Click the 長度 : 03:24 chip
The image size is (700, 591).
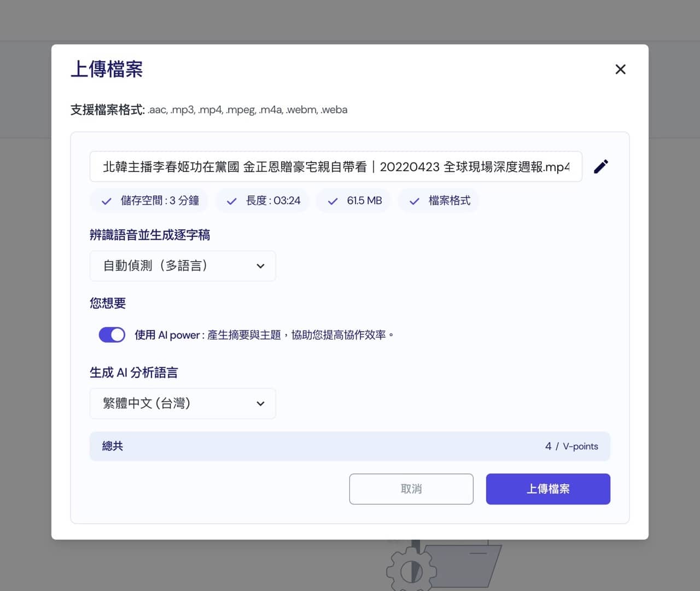pyautogui.click(x=262, y=201)
